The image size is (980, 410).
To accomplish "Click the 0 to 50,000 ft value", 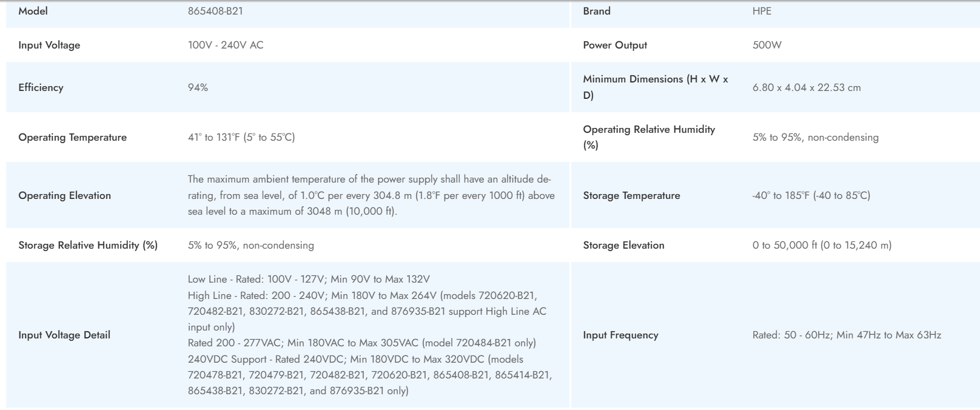I will (822, 245).
